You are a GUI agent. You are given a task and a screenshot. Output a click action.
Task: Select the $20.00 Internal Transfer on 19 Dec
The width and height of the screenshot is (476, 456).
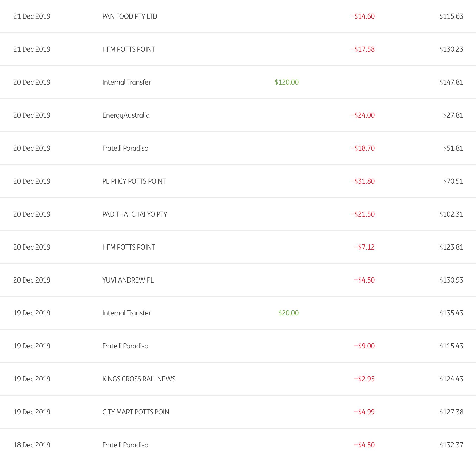pos(126,313)
